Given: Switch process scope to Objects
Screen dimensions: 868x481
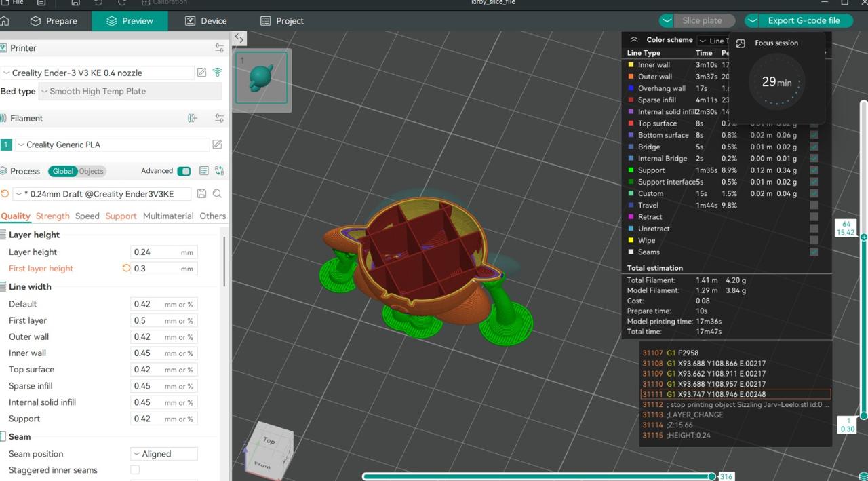Looking at the screenshot, I should point(92,171).
